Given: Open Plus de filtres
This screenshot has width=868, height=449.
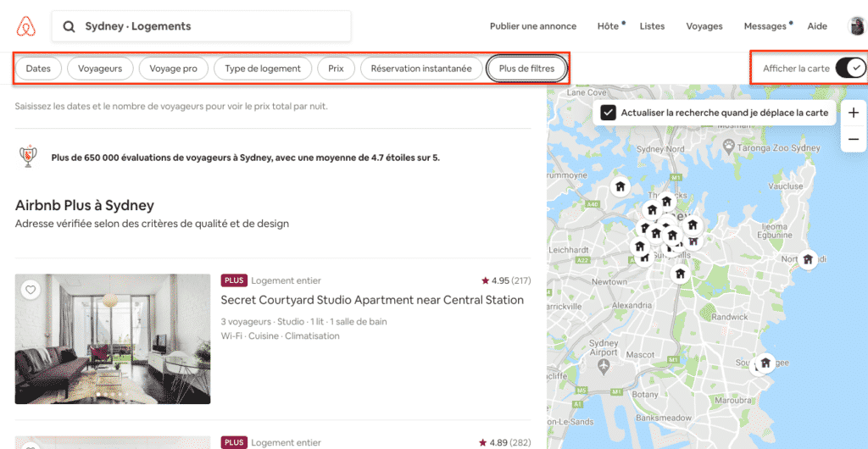Looking at the screenshot, I should pyautogui.click(x=527, y=69).
